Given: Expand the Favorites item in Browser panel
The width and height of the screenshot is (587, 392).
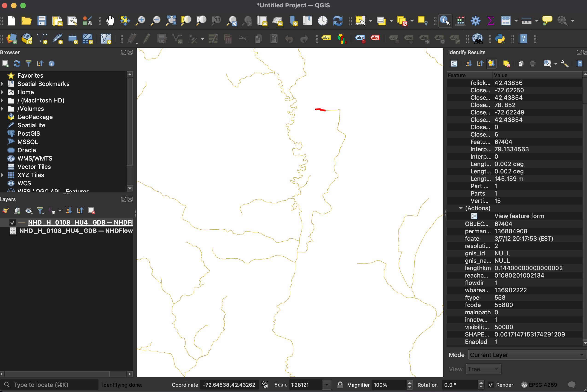Looking at the screenshot, I should click(3, 75).
